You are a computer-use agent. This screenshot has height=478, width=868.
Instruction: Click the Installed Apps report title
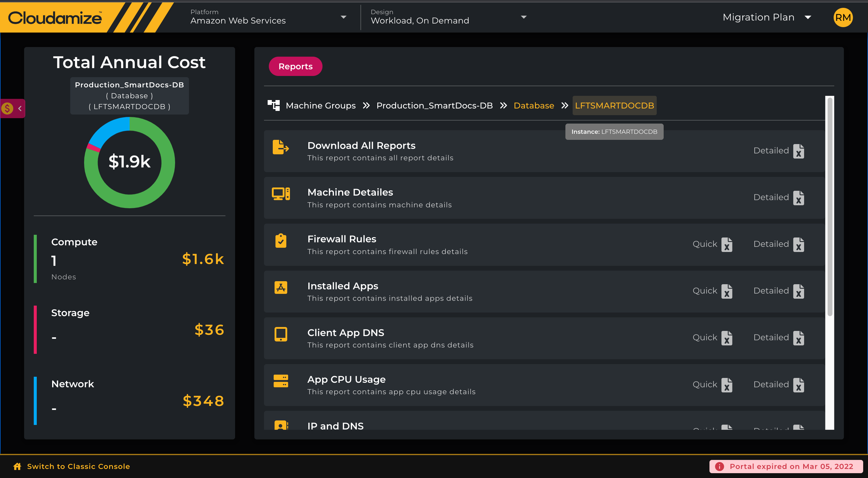coord(343,286)
